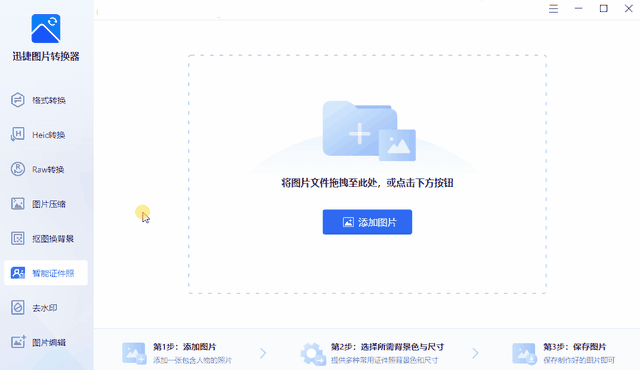Screen dimensions: 640x370
Task: Select the 图片压缩 sidebar icon
Action: pos(18,204)
